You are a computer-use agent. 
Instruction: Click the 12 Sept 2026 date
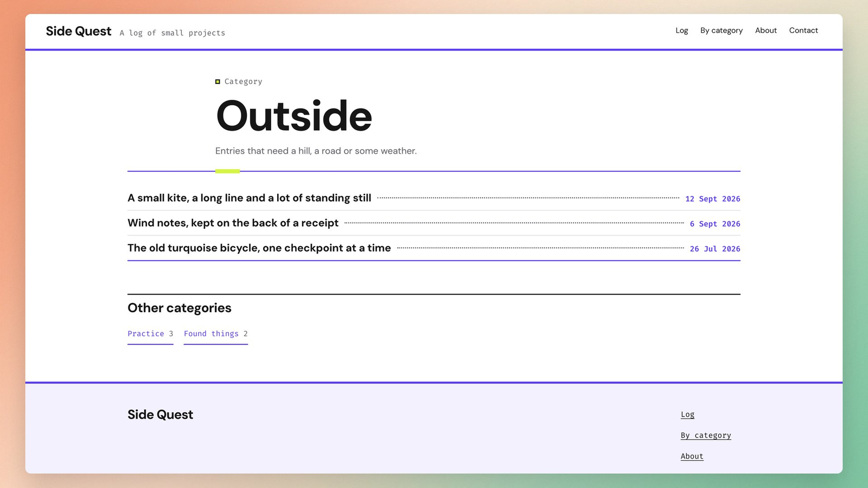[712, 199]
